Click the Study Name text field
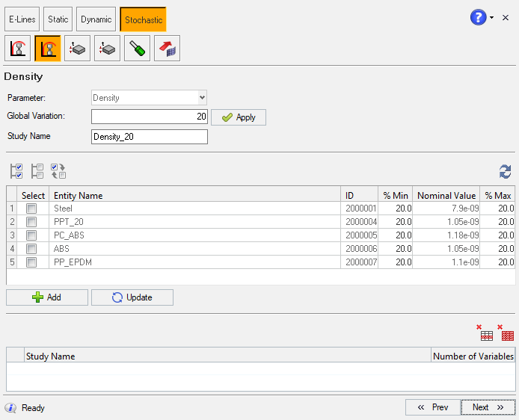 149,137
